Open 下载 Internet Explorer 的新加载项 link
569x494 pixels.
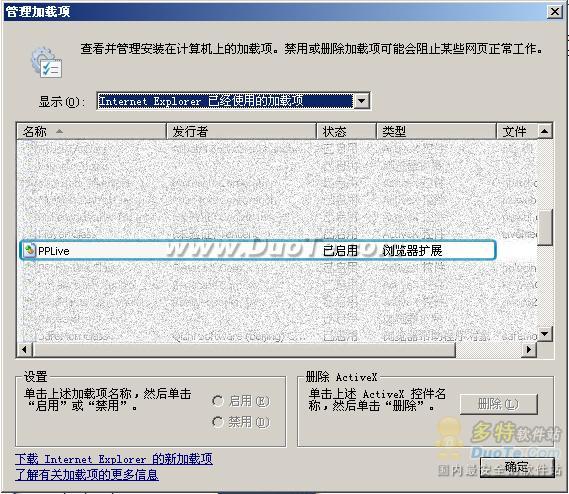coord(114,459)
